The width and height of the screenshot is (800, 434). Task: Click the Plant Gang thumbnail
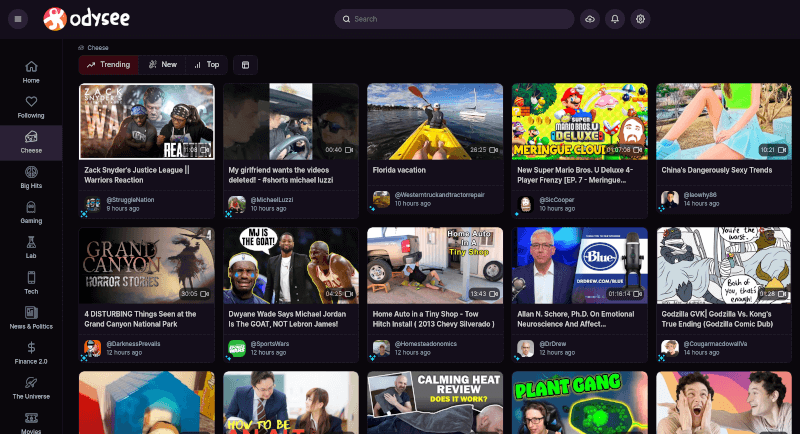(x=580, y=402)
